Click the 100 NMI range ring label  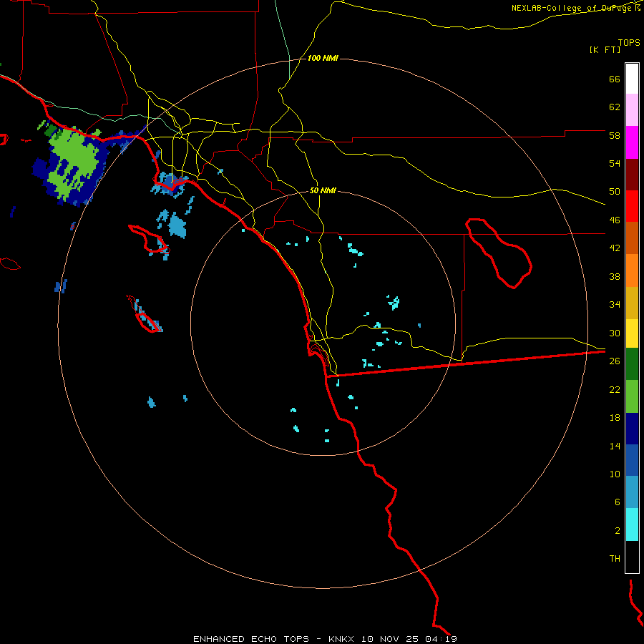(323, 59)
